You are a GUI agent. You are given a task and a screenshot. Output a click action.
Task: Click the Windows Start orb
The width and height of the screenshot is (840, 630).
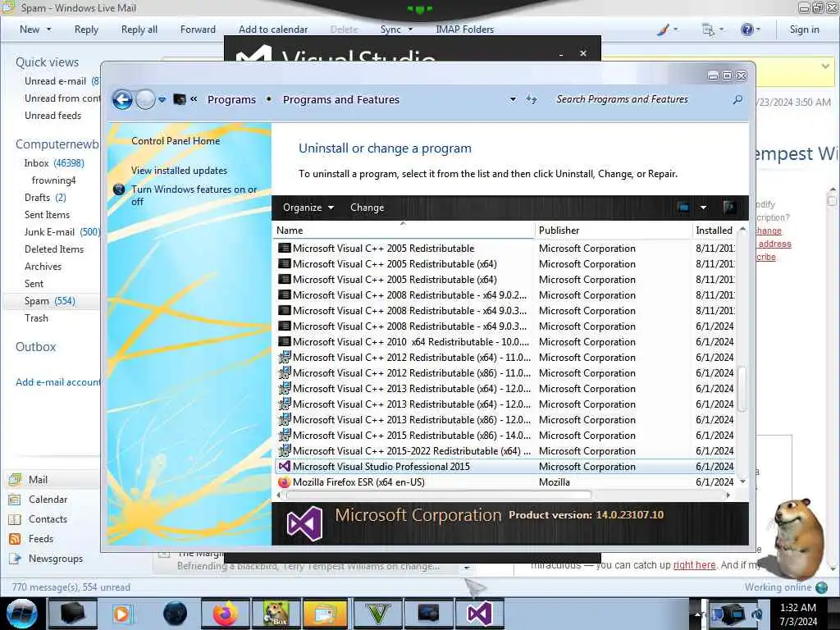point(22,614)
